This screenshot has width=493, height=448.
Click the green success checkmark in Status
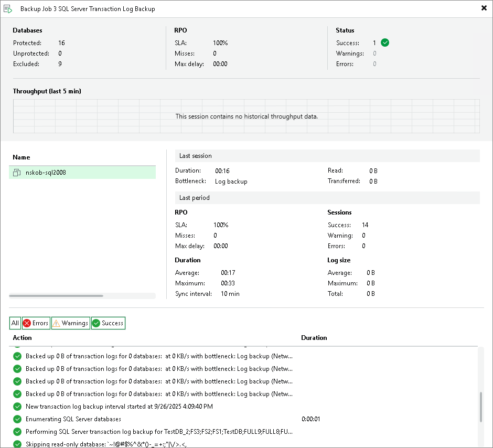click(x=385, y=43)
